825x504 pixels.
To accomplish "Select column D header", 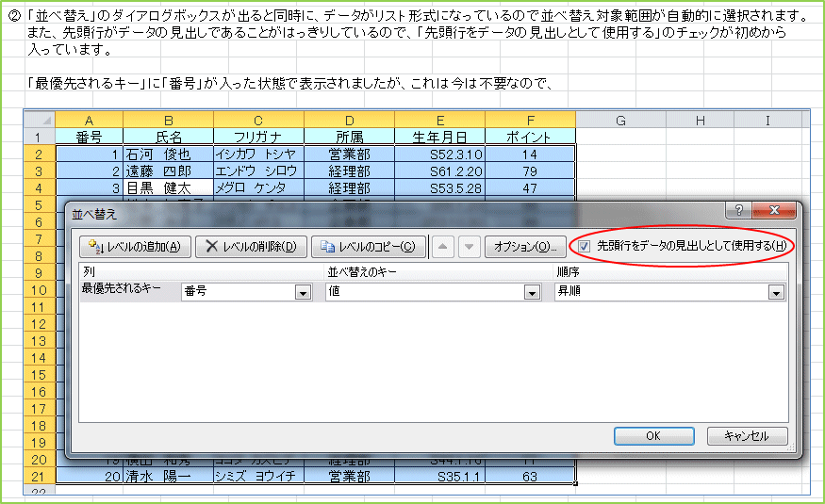I will click(x=350, y=120).
